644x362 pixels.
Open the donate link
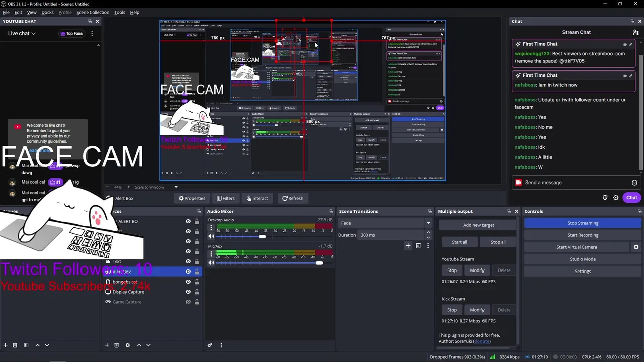point(482,341)
